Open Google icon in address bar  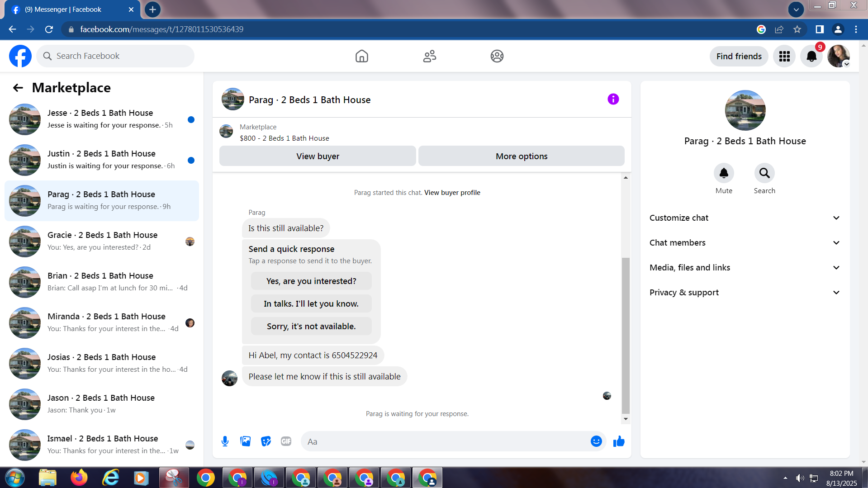[x=761, y=29]
